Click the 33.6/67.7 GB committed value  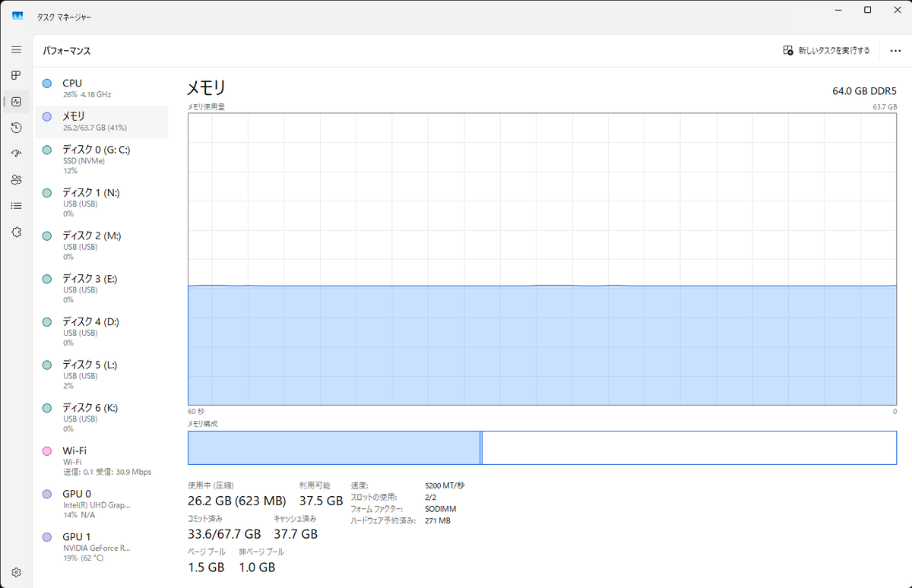click(224, 534)
